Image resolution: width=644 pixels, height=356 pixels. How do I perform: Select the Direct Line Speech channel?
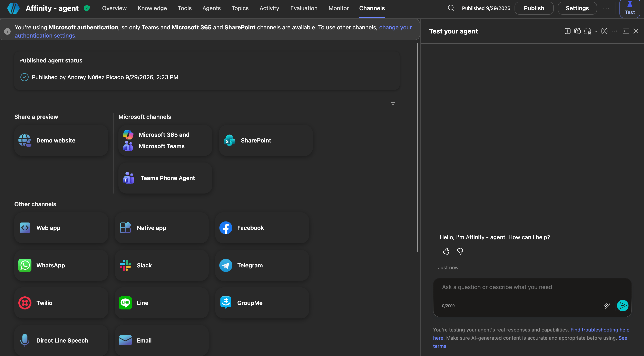pos(61,340)
